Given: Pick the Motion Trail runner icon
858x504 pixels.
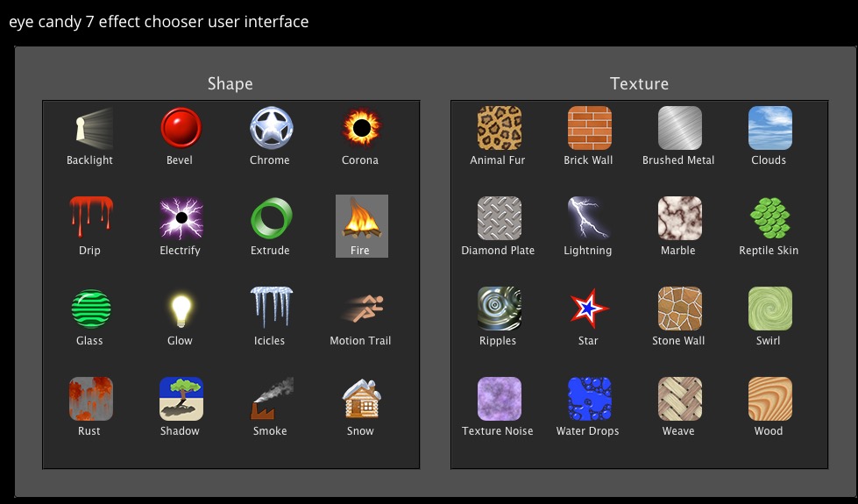Looking at the screenshot, I should coord(362,308).
